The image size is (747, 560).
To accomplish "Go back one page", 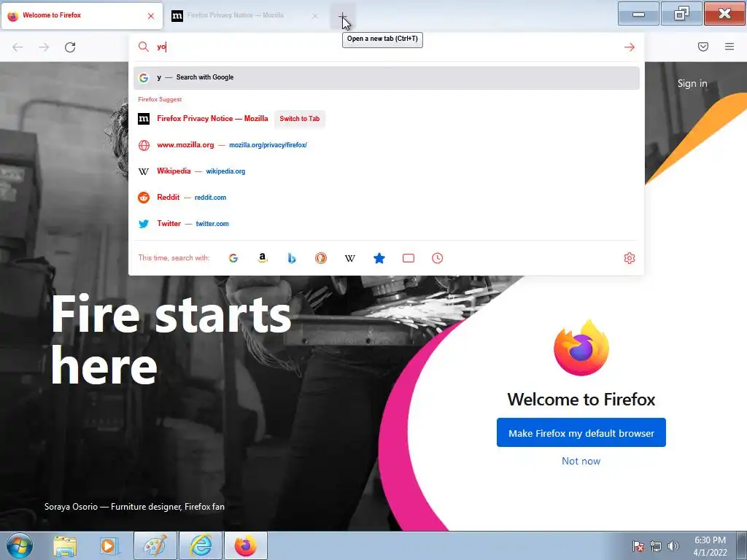I will point(18,47).
